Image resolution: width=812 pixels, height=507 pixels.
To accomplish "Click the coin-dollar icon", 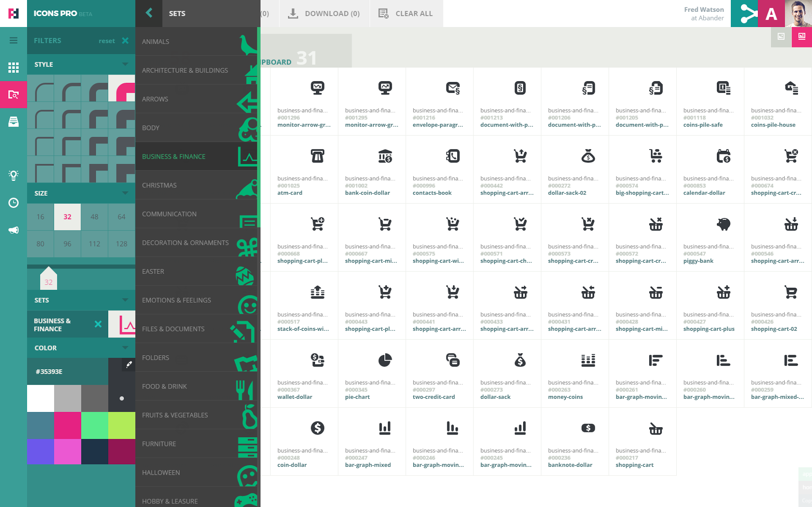I will (x=317, y=428).
